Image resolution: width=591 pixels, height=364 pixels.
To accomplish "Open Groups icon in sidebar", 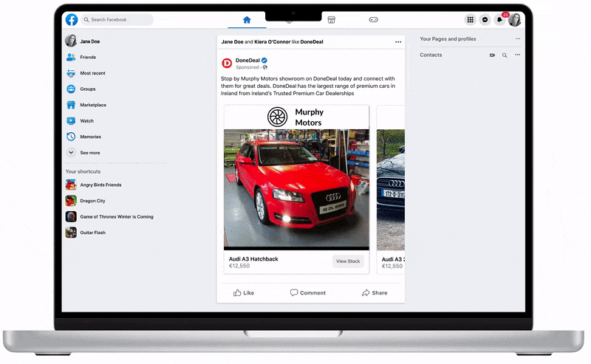I will [71, 89].
